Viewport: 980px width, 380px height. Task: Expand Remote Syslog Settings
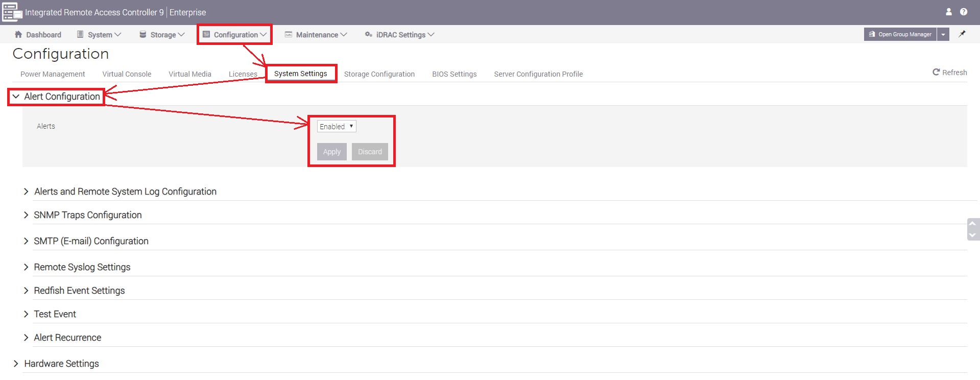[x=77, y=267]
